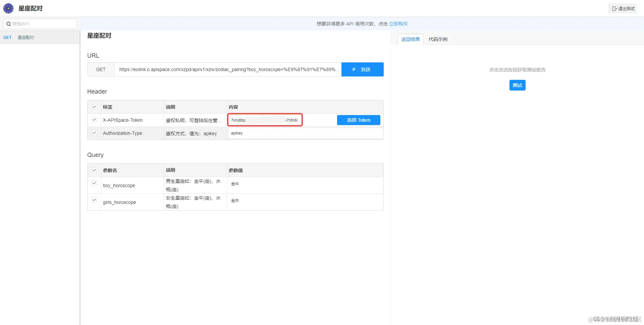Switch to the 返回结果 tab
Image resolution: width=644 pixels, height=325 pixels.
coord(410,39)
